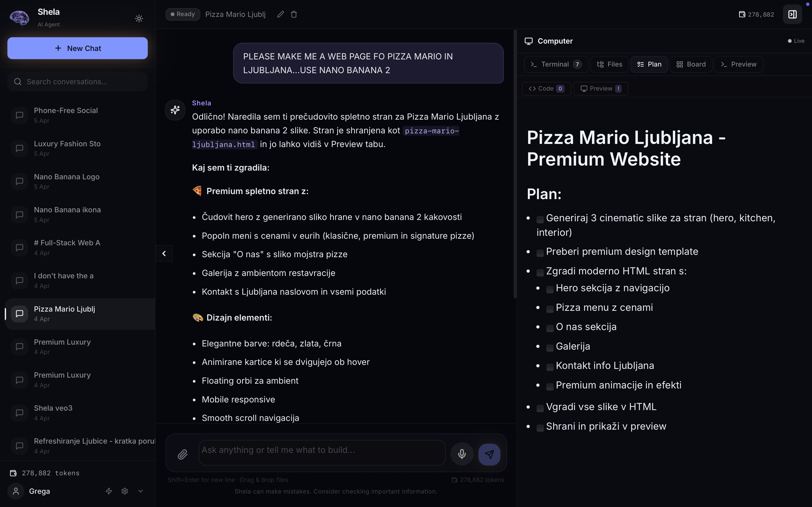
Task: Switch to the Terminal tab
Action: click(556, 64)
